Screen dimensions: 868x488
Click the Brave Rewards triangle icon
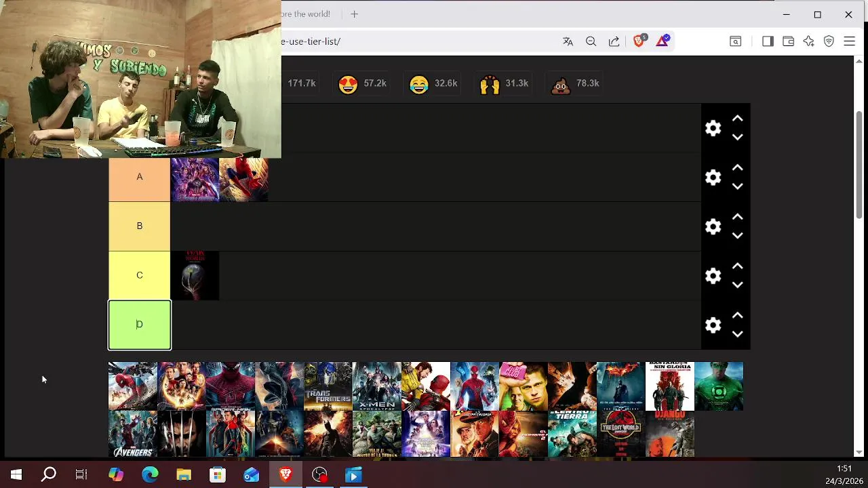point(663,41)
